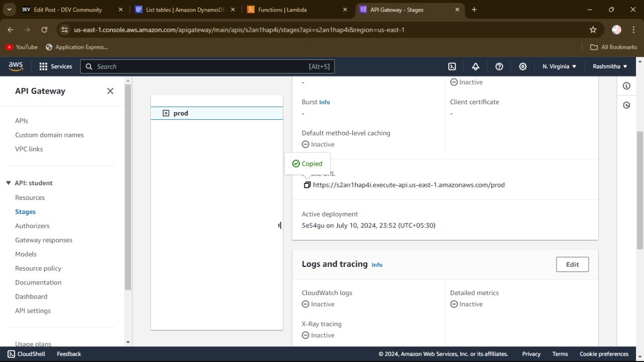The width and height of the screenshot is (644, 362).
Task: Copy the invoke URL using copy icon
Action: [307, 185]
